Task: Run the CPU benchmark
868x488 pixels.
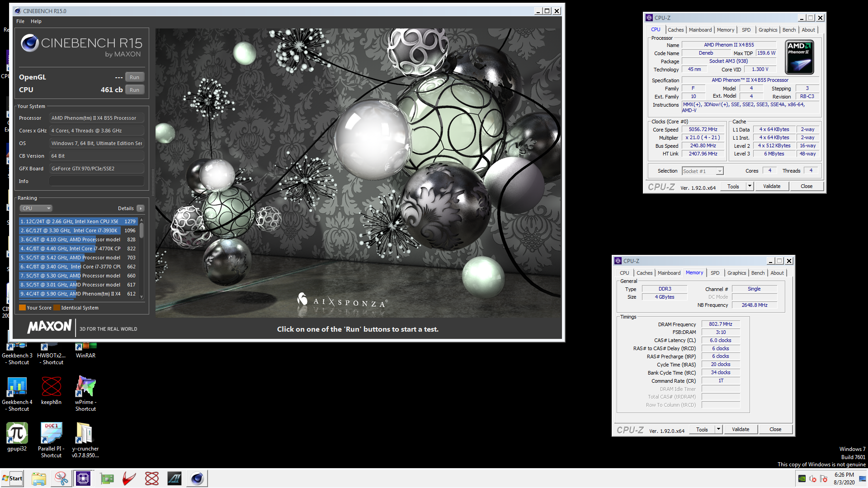Action: 134,90
